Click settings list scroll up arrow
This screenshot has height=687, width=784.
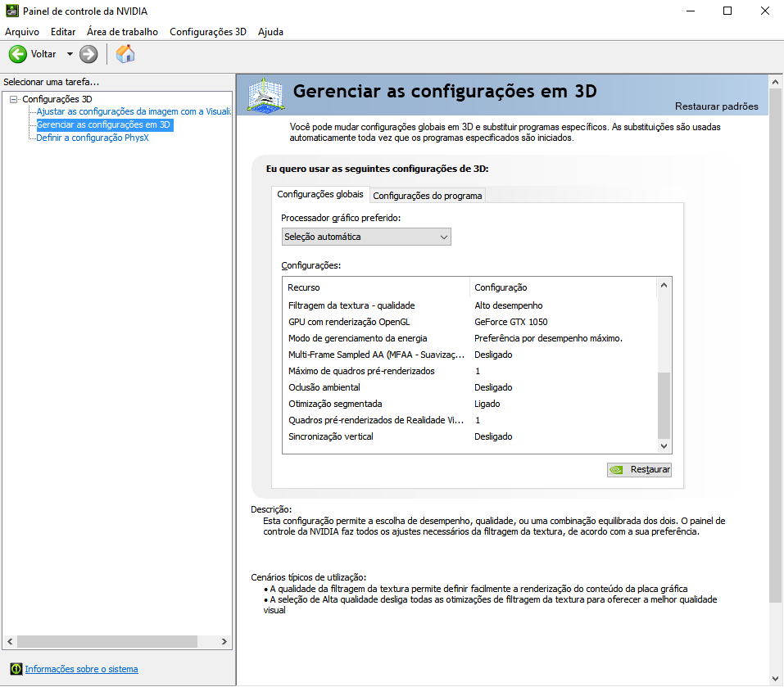click(664, 285)
